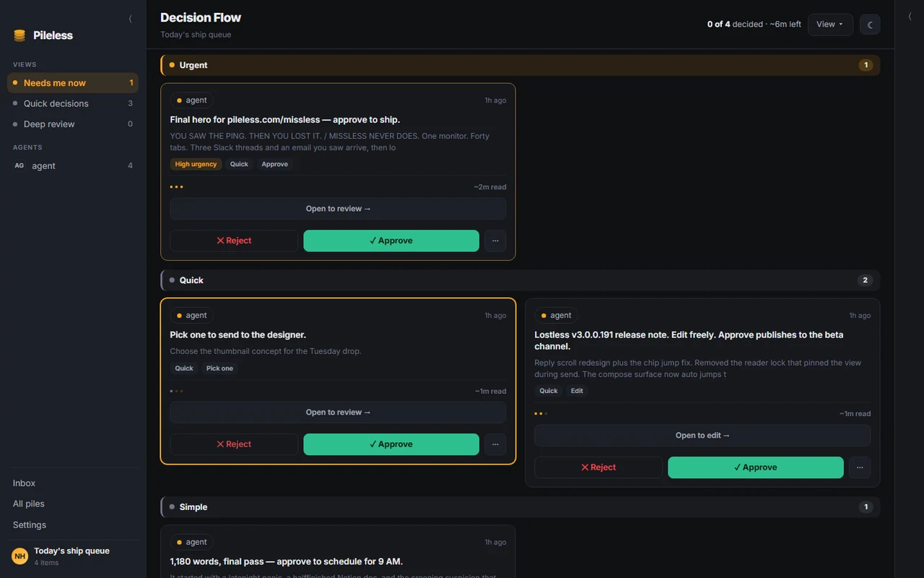Toggle dark mode moon icon
The height and width of the screenshot is (578, 924).
(870, 25)
